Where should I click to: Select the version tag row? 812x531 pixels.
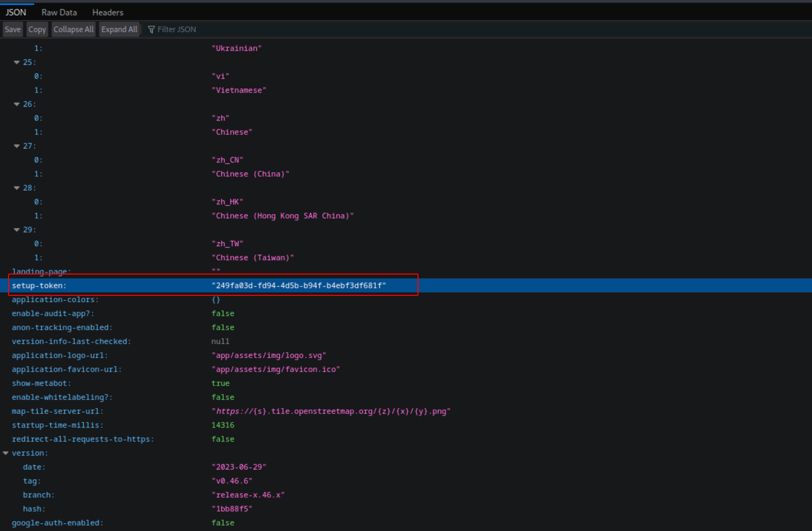[x=31, y=481]
